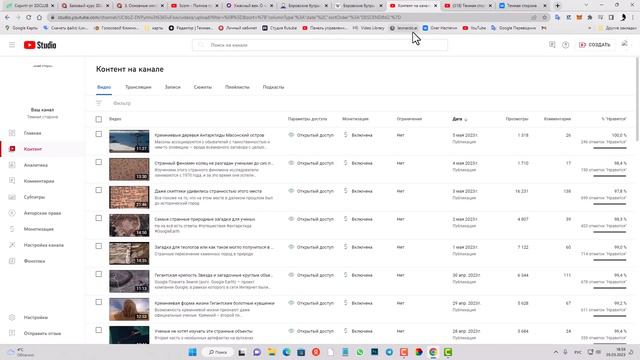Image resolution: width=640 pixels, height=360 pixels.
Task: Click the СОЗДАТЬ button
Action: (594, 45)
